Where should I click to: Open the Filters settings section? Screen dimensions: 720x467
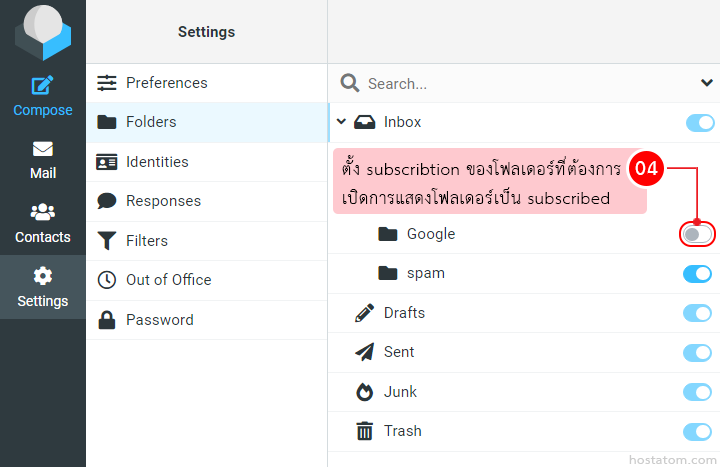(146, 241)
